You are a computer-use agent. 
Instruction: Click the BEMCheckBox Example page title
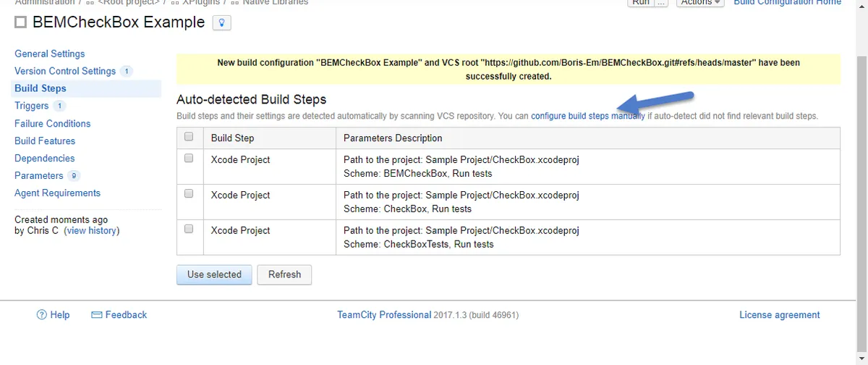pyautogui.click(x=119, y=22)
